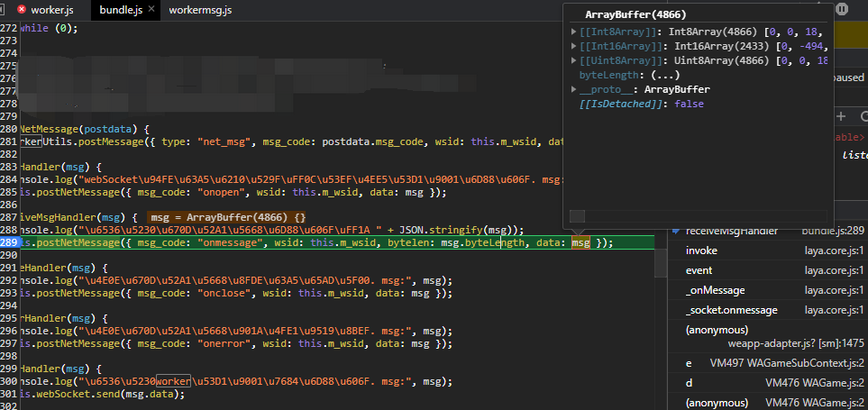This screenshot has width=868, height=410.
Task: Click the pause script execution icon
Action: coord(842,9)
